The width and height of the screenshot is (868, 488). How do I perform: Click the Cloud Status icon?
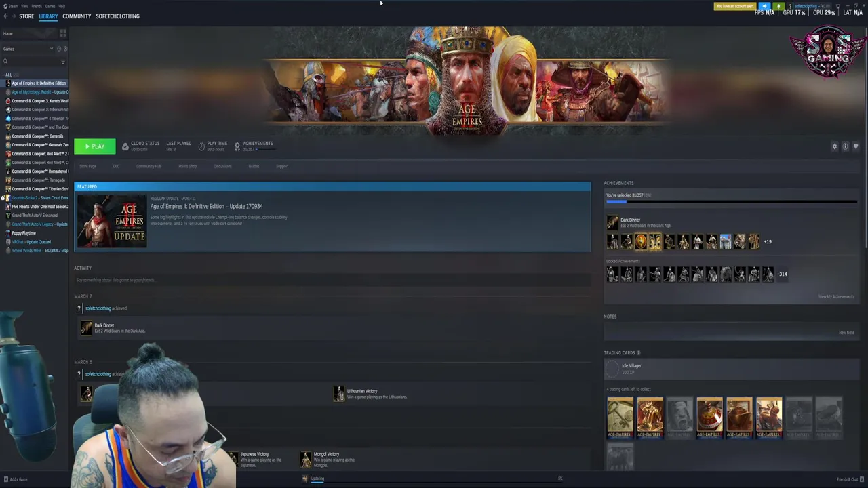coord(125,146)
